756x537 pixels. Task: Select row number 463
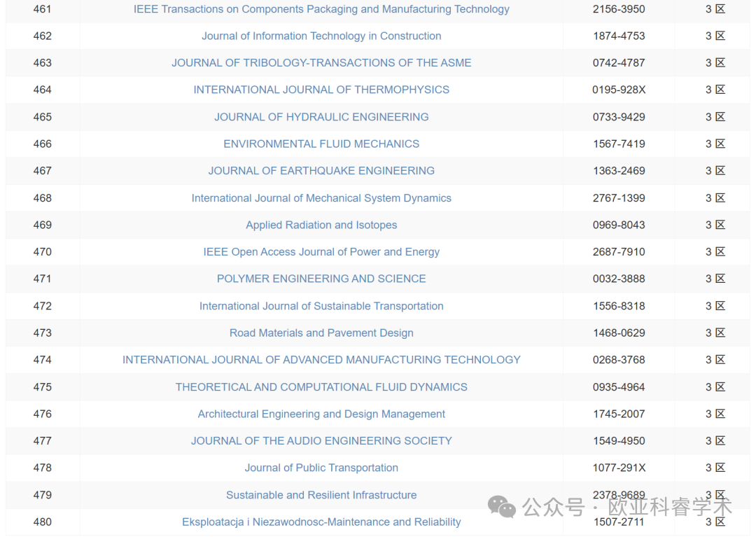43,63
